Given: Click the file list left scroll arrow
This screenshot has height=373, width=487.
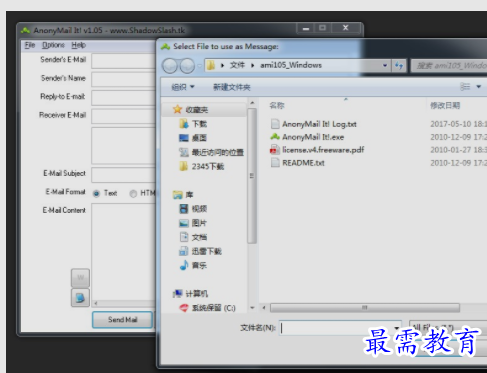Looking at the screenshot, I should pyautogui.click(x=264, y=308).
